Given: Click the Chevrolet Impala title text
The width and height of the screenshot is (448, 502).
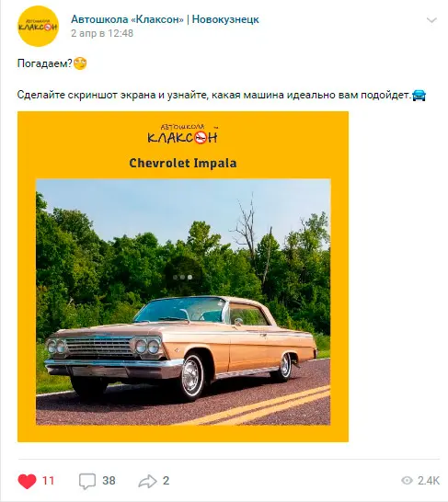Looking at the screenshot, I should [183, 163].
